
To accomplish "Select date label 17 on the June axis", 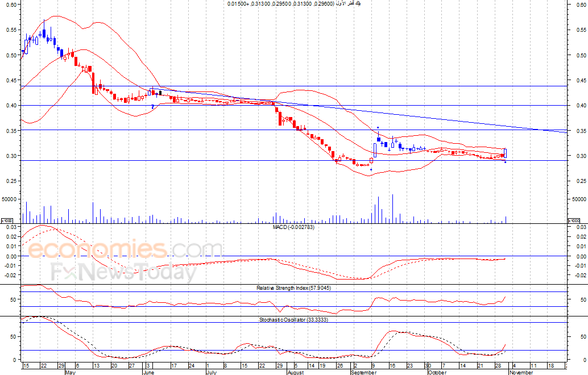I will 173,366.
